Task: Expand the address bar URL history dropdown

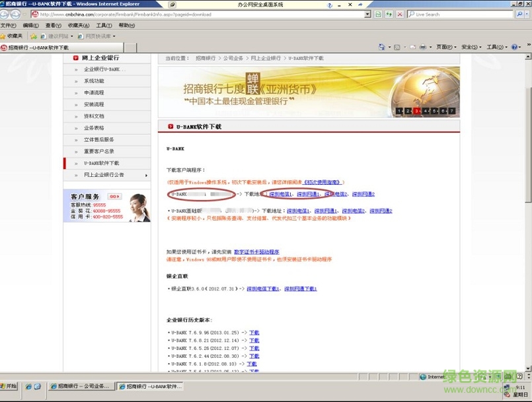Action: [x=367, y=15]
